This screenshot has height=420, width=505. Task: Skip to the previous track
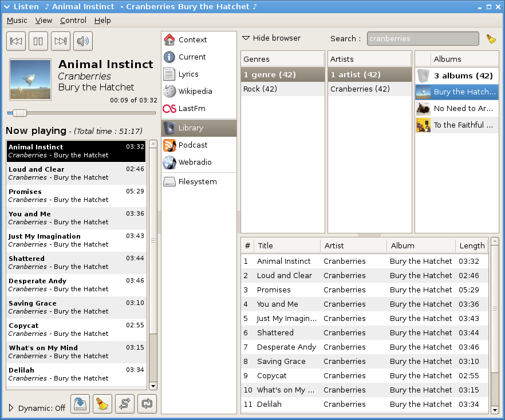click(17, 41)
